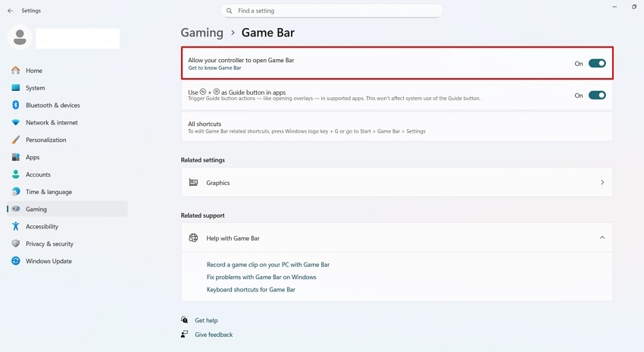644x352 pixels.
Task: Collapse Help with Game Bar section
Action: coord(602,237)
